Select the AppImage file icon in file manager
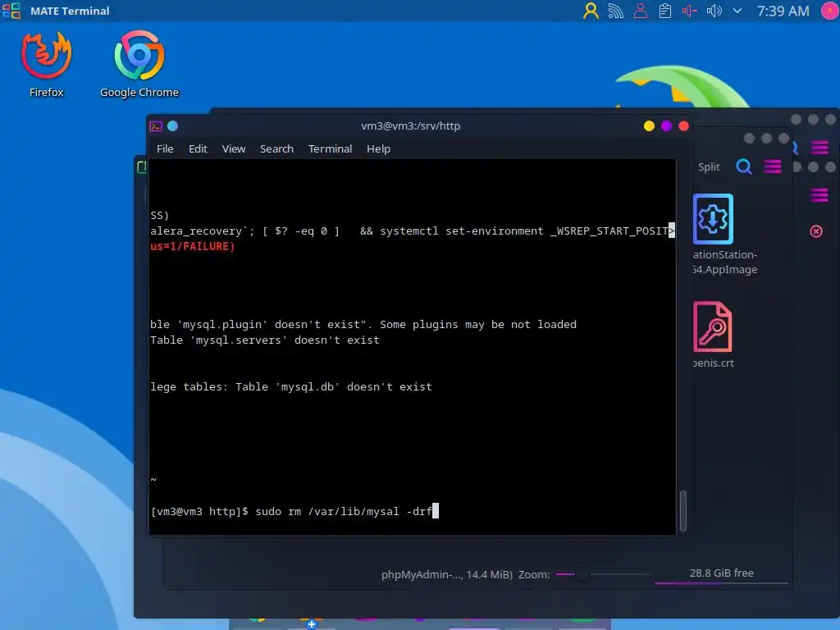This screenshot has height=630, width=840. point(713,219)
